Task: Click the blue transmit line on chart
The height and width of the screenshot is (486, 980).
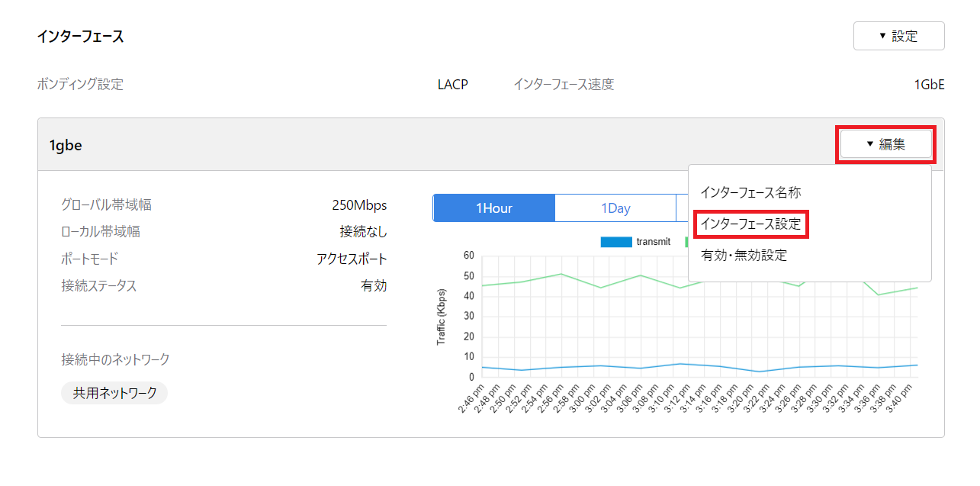Action: [x=562, y=367]
